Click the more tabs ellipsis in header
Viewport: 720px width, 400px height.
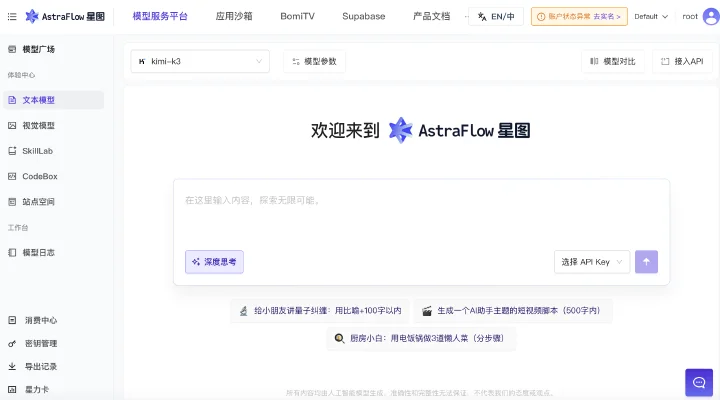tap(466, 17)
